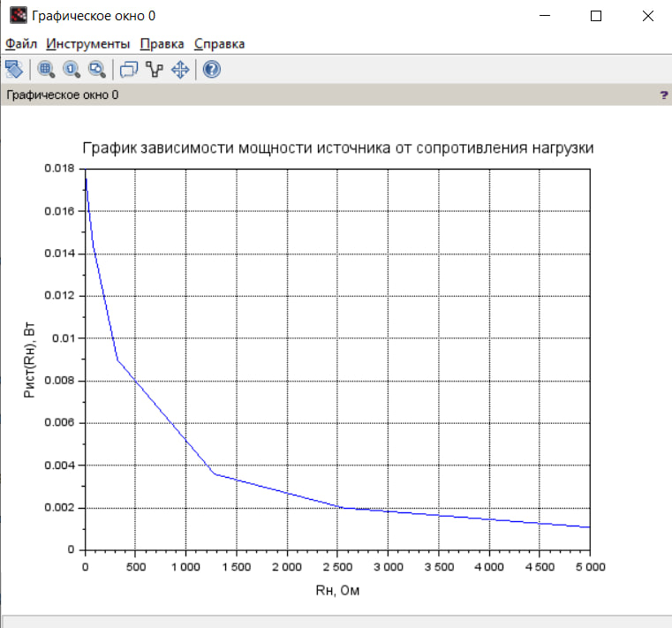Open the Правка menu
The image size is (672, 628).
coord(162,44)
